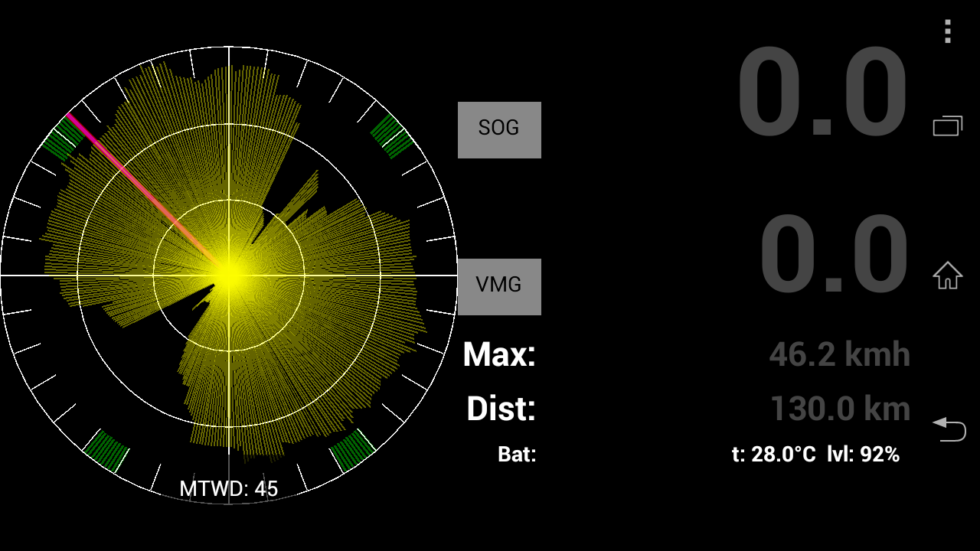Tap the 130.0 km distance value

[x=840, y=409]
